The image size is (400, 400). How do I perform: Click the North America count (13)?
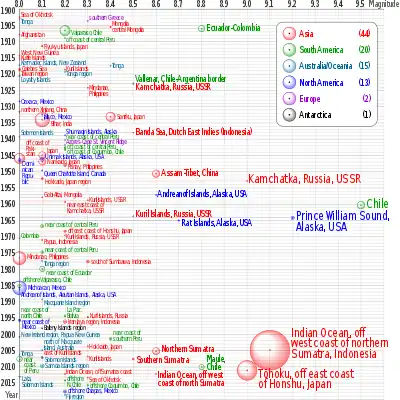click(364, 82)
